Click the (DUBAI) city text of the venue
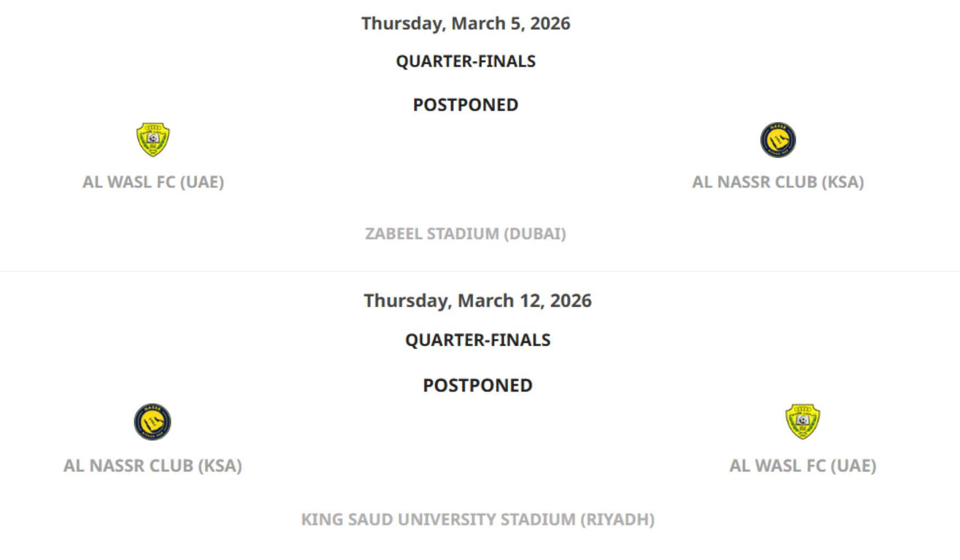960x560 pixels. click(535, 234)
